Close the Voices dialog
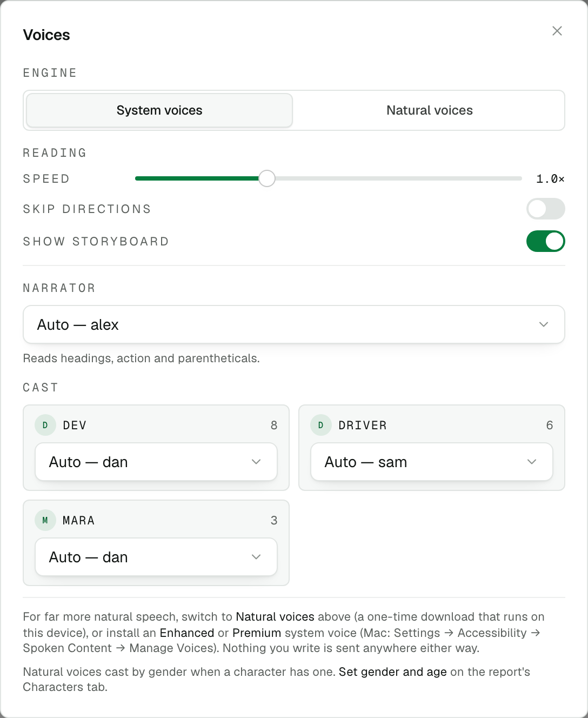Screen dimensions: 588x718 [557, 31]
